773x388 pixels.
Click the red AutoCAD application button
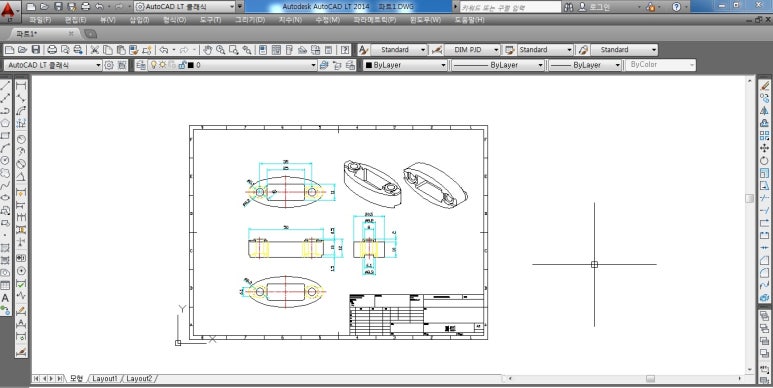coord(8,10)
